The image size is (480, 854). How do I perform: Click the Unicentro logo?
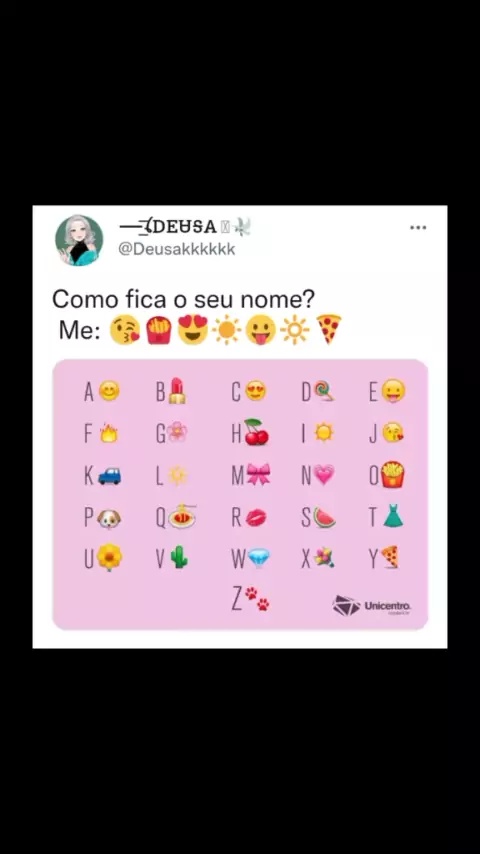click(372, 606)
